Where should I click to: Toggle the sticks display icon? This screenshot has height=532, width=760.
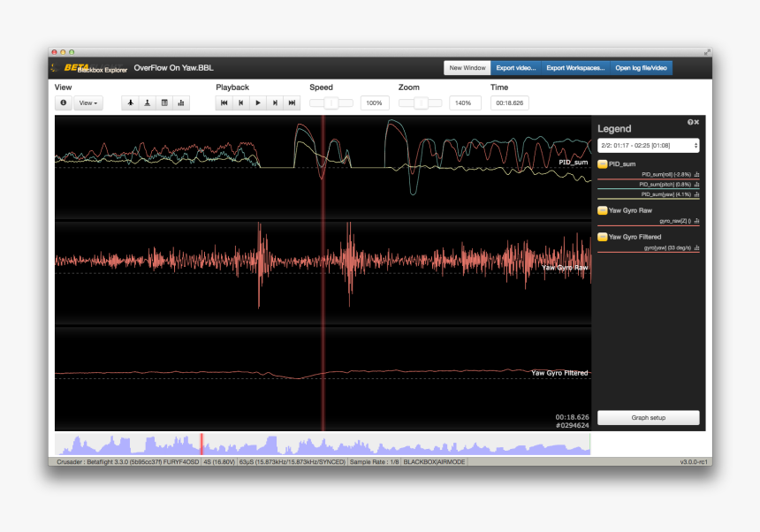coord(147,103)
